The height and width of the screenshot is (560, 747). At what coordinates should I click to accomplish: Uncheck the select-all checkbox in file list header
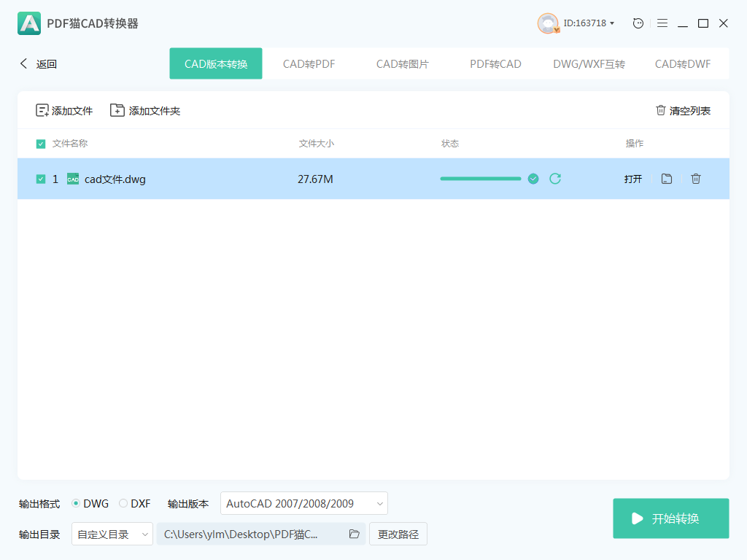[41, 144]
